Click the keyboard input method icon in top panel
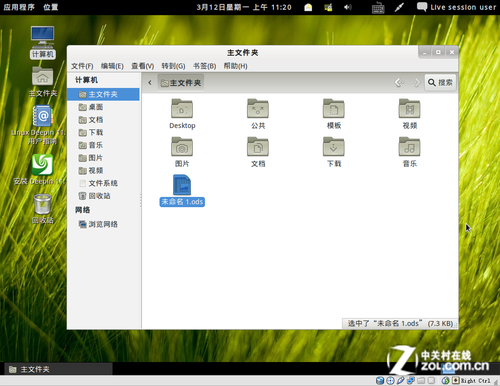This screenshot has height=386, width=500. click(378, 7)
